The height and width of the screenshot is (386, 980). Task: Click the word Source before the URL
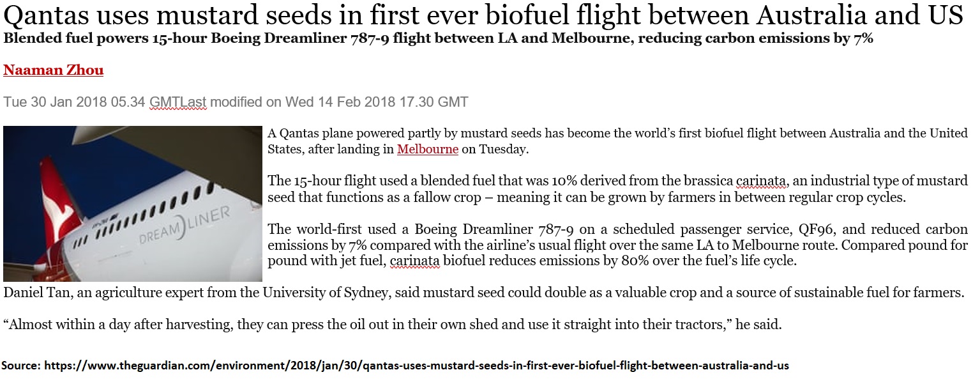(20, 366)
